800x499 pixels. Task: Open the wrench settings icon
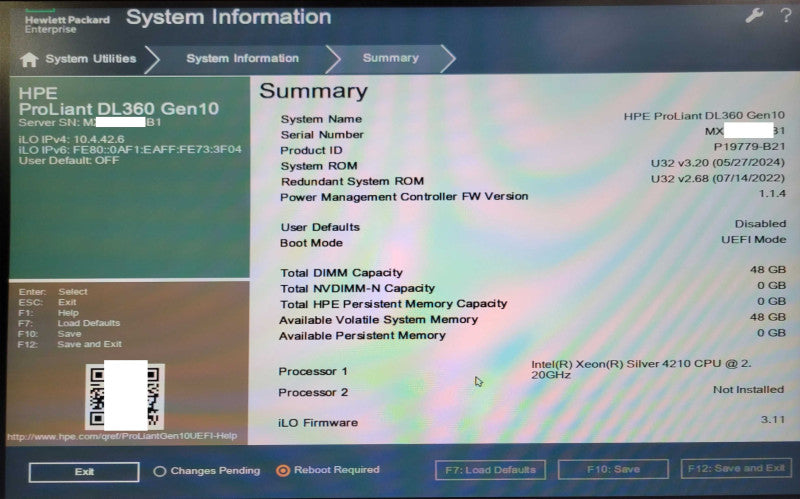pyautogui.click(x=754, y=15)
